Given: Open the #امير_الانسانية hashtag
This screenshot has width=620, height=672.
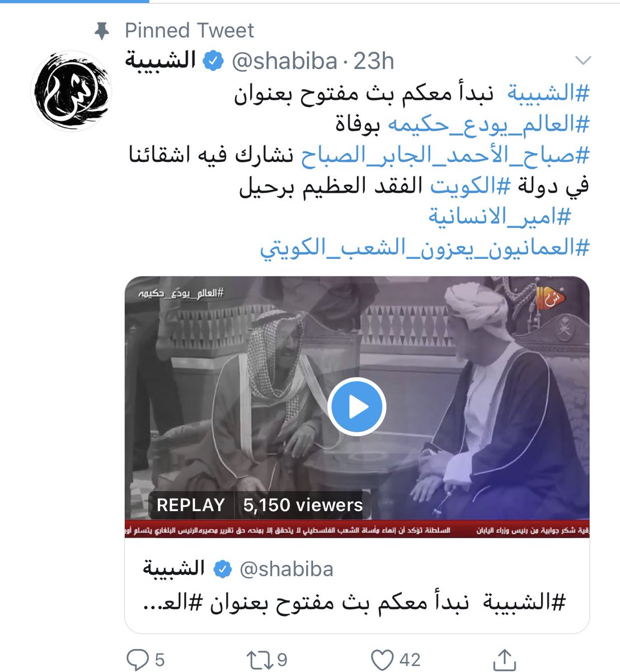Looking at the screenshot, I should pos(500,217).
